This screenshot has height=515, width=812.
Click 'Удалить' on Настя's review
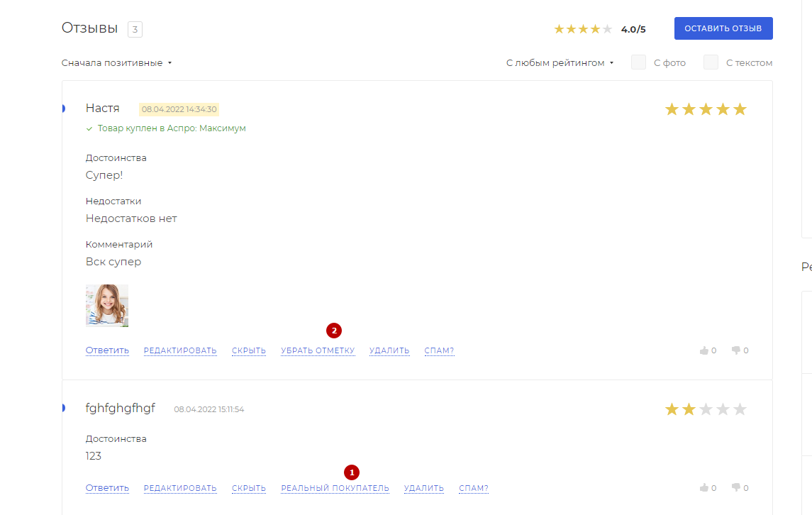(389, 350)
